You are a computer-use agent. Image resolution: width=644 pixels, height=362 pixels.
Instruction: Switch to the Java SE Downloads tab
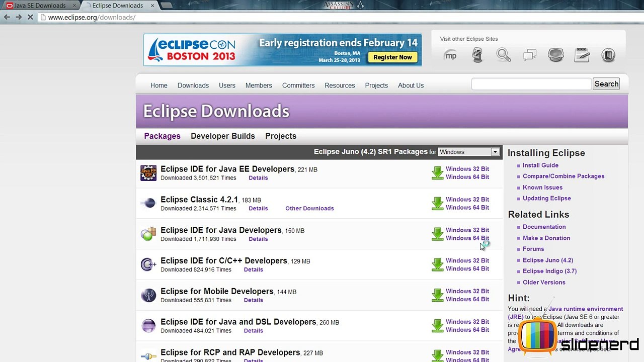point(39,6)
